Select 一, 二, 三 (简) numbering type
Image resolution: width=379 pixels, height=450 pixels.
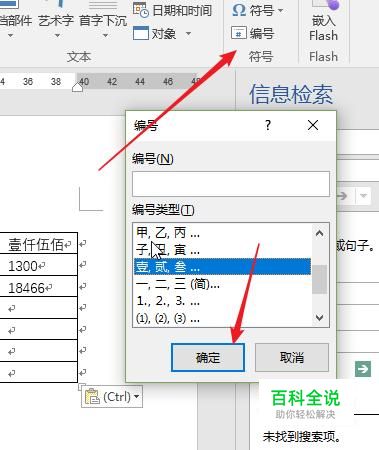click(222, 284)
